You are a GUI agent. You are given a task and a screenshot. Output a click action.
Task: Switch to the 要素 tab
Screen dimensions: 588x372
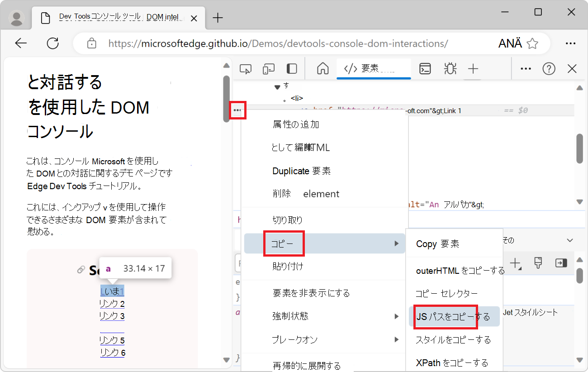coord(374,68)
